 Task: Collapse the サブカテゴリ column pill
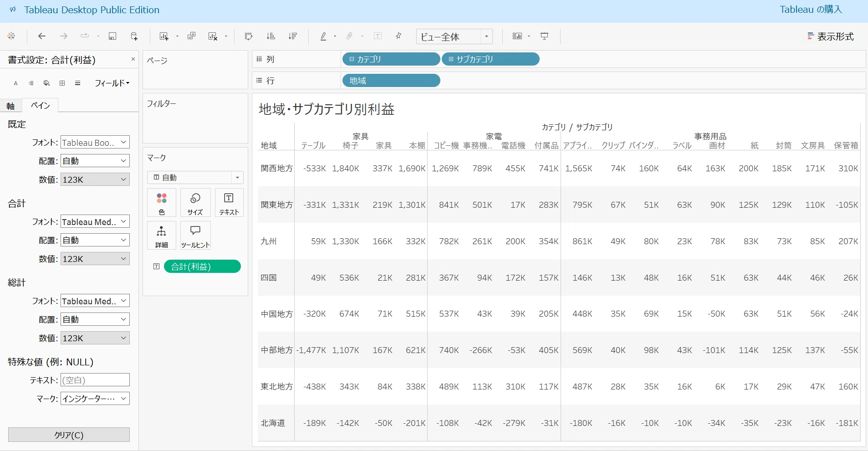coord(451,59)
